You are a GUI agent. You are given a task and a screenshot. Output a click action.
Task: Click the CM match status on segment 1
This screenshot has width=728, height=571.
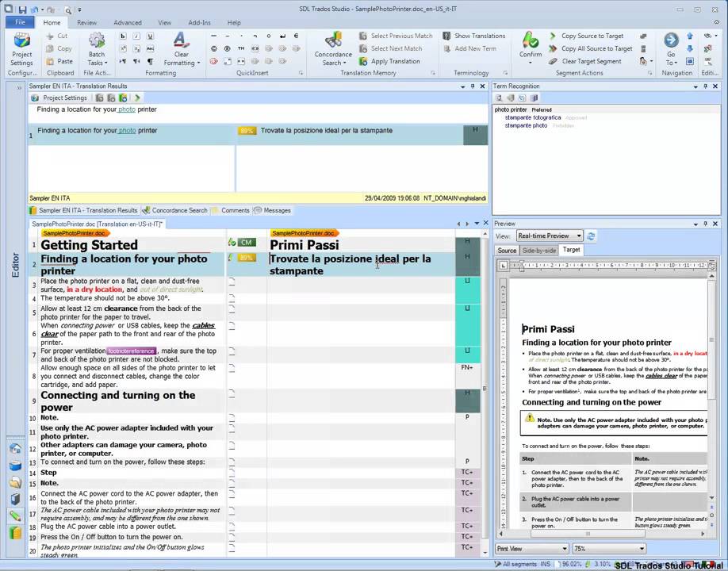[246, 243]
